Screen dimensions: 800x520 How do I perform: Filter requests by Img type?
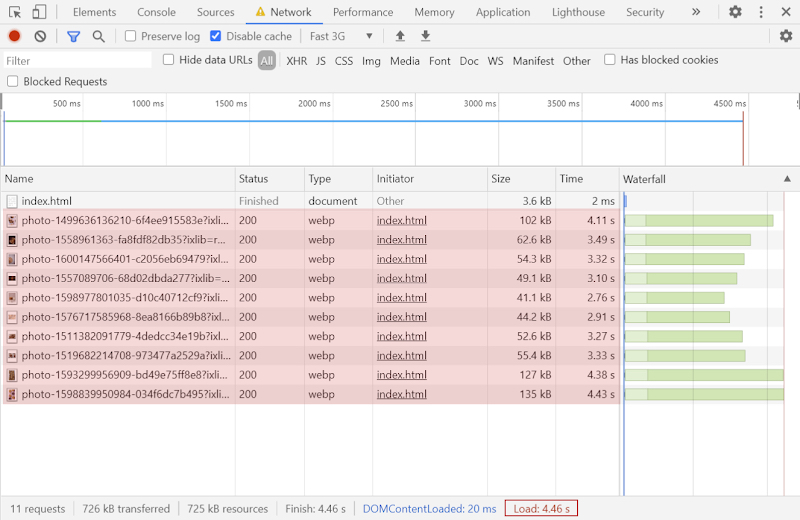pyautogui.click(x=371, y=61)
